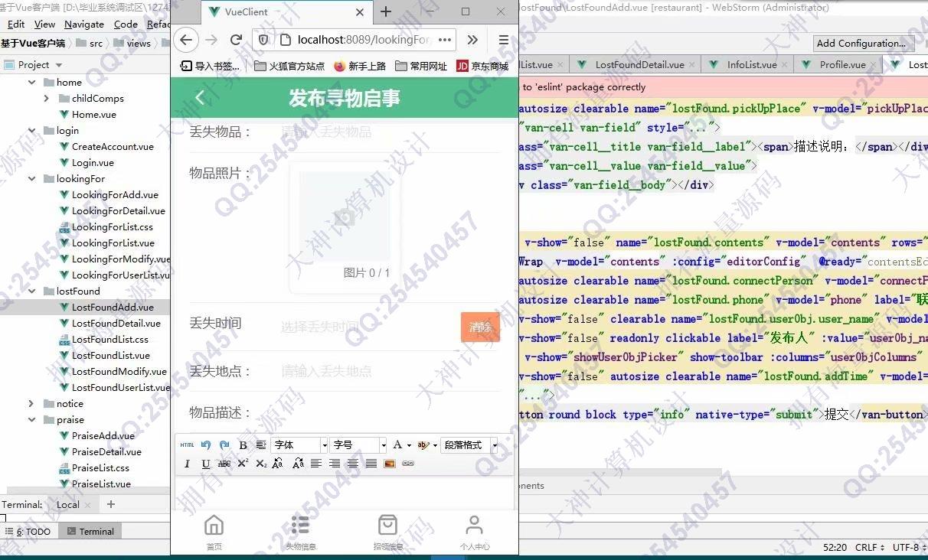Click the undo arrow in the editor toolbar
The width and height of the screenshot is (928, 560).
206,445
